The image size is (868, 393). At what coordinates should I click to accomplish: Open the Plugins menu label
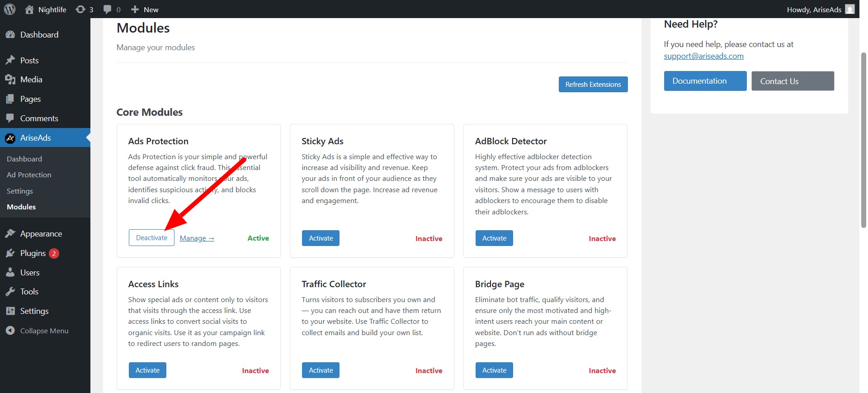pyautogui.click(x=33, y=253)
